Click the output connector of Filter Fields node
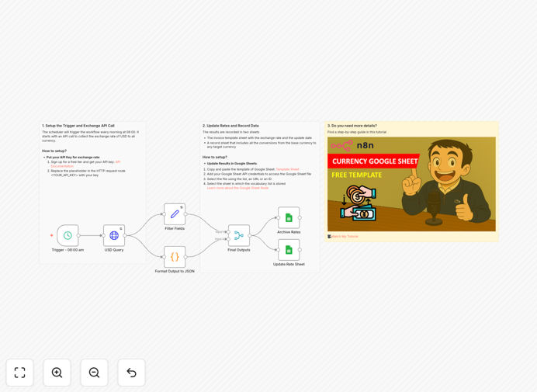Screen dimensions: 537x392 185,214
